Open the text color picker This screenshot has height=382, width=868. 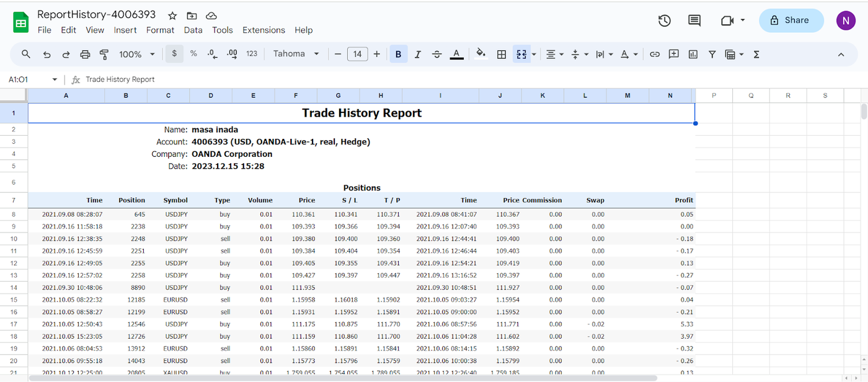(x=456, y=54)
